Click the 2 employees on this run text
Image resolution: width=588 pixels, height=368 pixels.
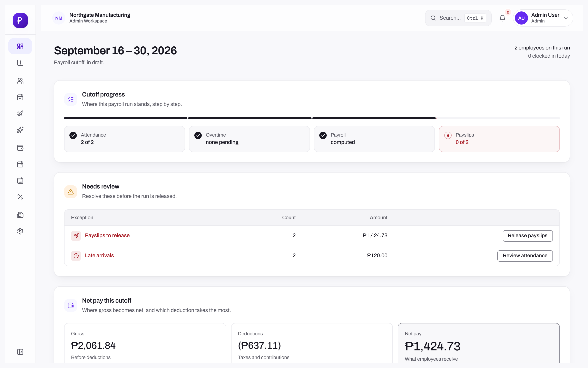(x=542, y=48)
